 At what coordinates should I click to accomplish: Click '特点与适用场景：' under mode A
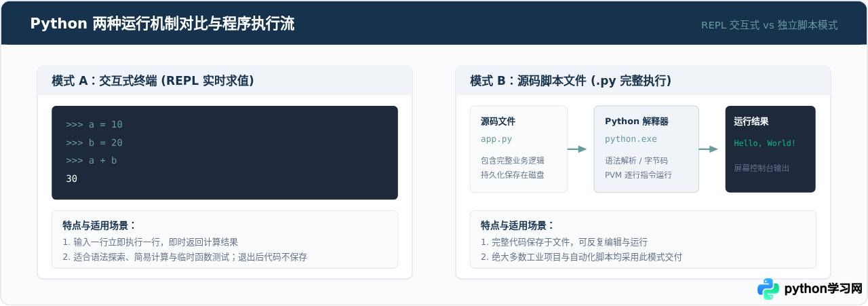[99, 226]
